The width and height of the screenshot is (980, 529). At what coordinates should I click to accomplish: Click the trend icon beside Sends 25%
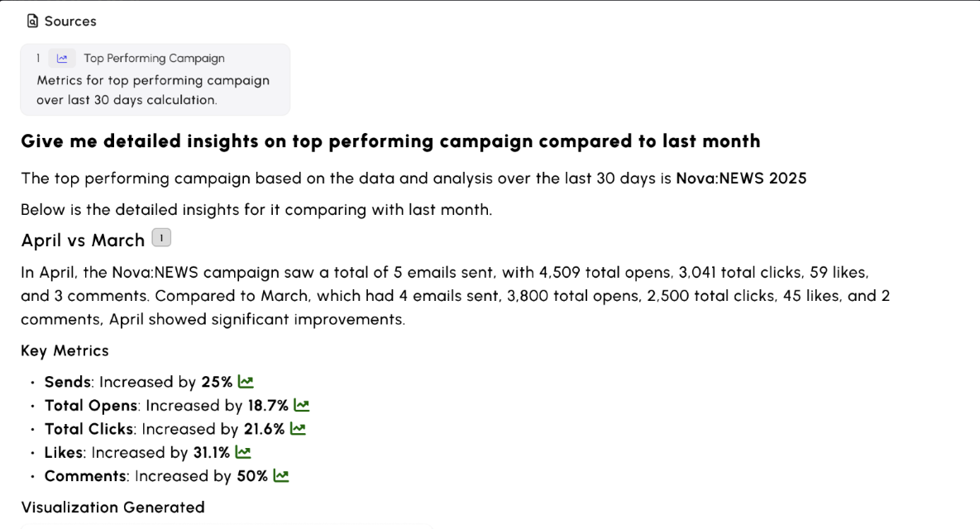[246, 382]
